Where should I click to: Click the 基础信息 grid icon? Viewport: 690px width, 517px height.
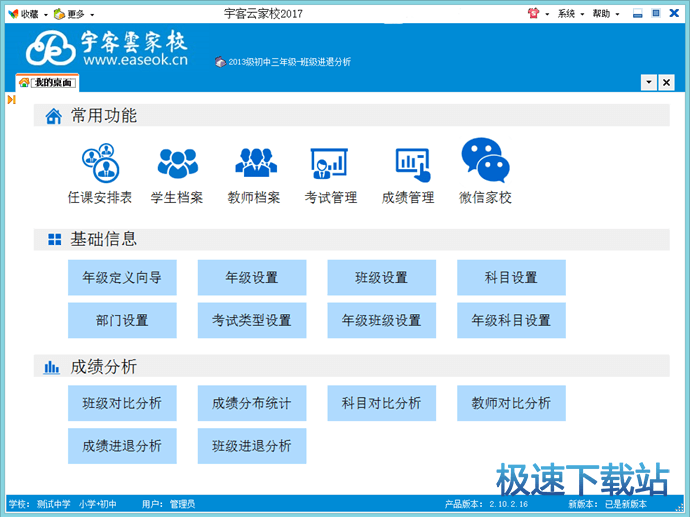[x=55, y=239]
